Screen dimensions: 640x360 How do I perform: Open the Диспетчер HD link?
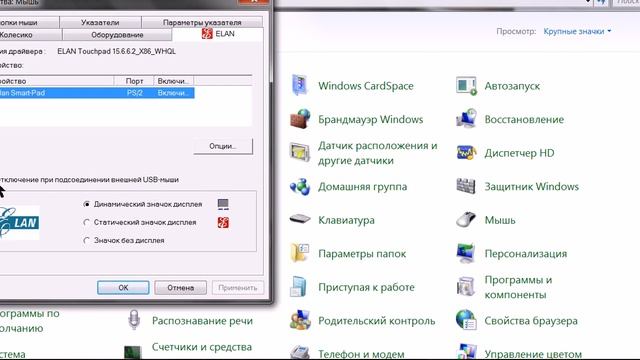[519, 153]
